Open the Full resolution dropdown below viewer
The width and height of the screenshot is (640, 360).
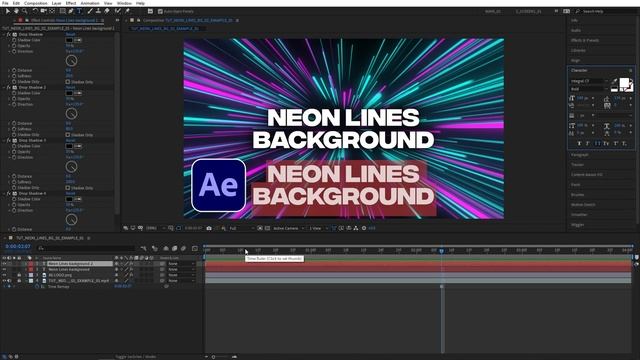pyautogui.click(x=242, y=228)
